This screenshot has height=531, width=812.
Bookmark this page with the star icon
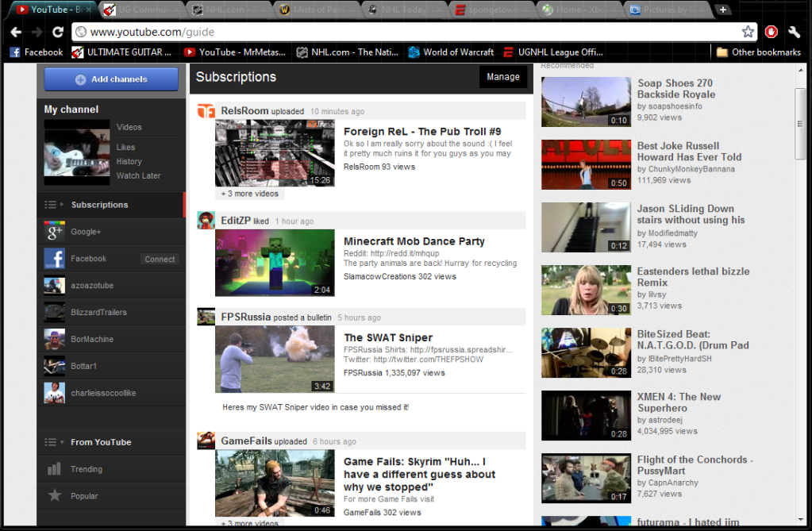(x=748, y=32)
